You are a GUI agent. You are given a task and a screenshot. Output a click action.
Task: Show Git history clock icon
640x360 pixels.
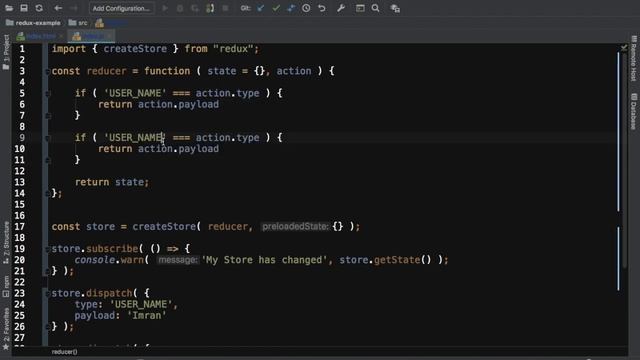[x=306, y=8]
